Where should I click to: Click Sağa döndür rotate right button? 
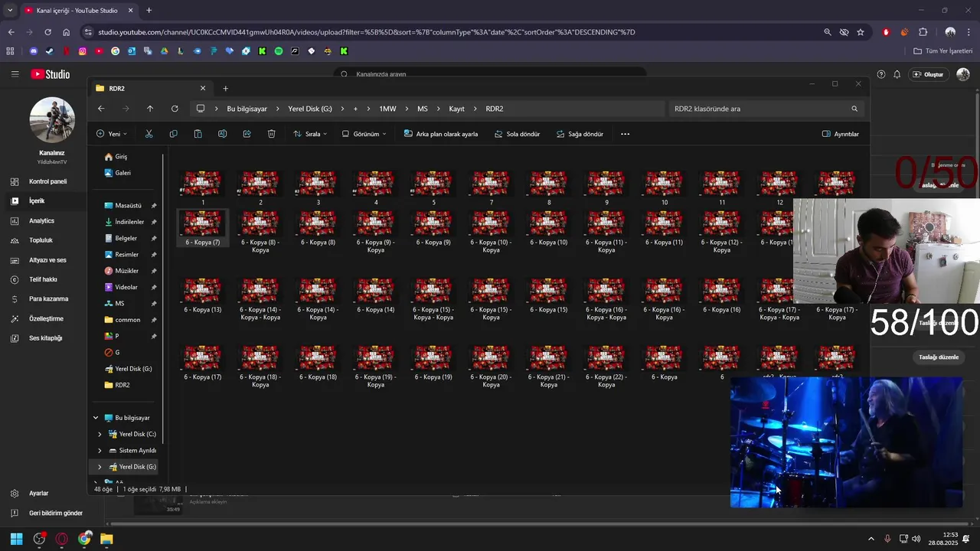pos(580,134)
